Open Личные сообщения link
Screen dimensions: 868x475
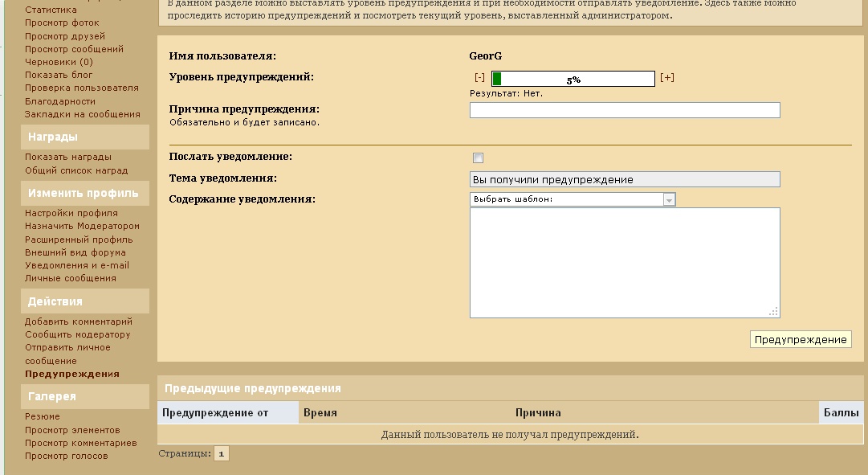71,278
